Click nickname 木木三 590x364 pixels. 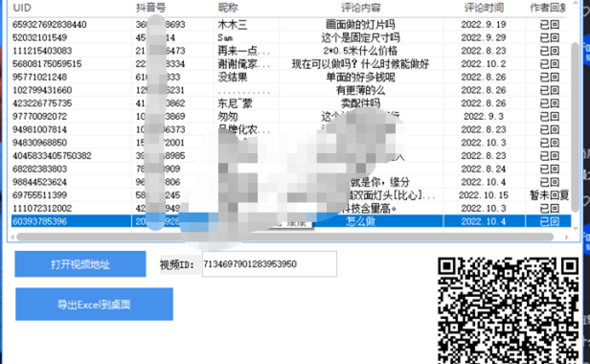click(x=232, y=25)
